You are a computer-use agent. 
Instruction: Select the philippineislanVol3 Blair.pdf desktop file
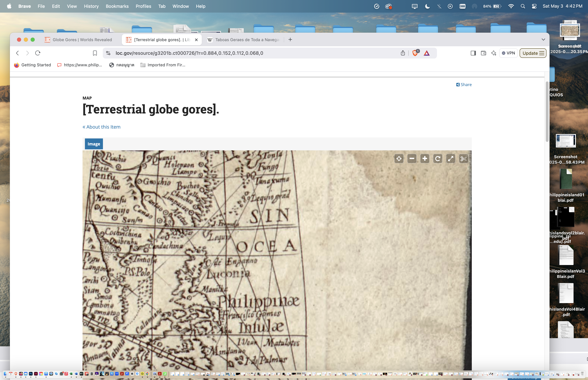coord(566,262)
